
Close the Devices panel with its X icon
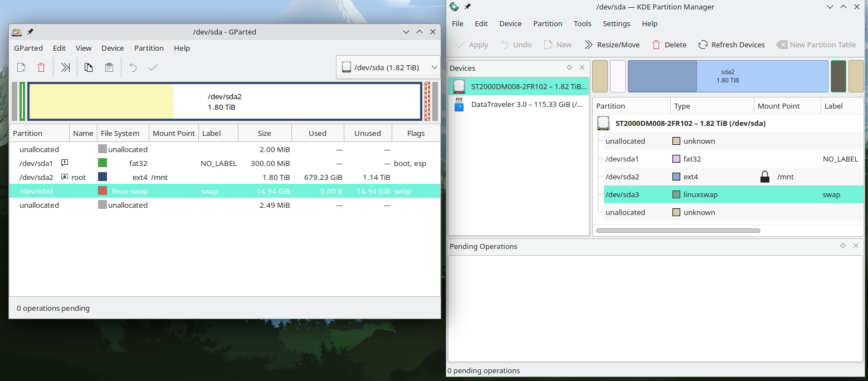pos(582,67)
